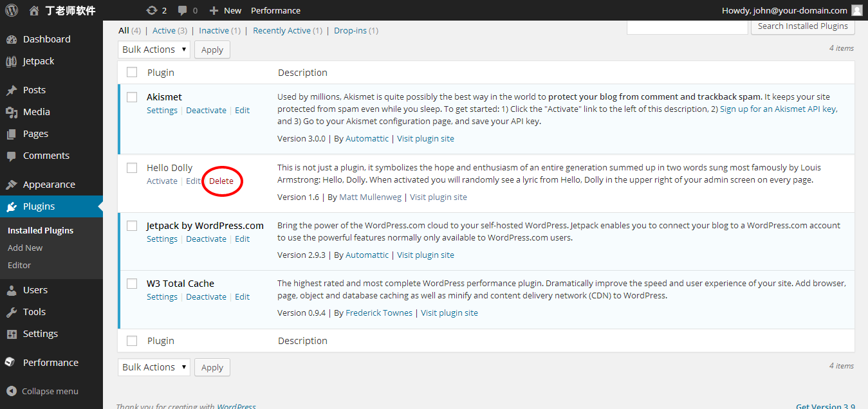Viewport: 868px width, 409px height.
Task: Click the Collapse menu arrow icon
Action: click(12, 391)
